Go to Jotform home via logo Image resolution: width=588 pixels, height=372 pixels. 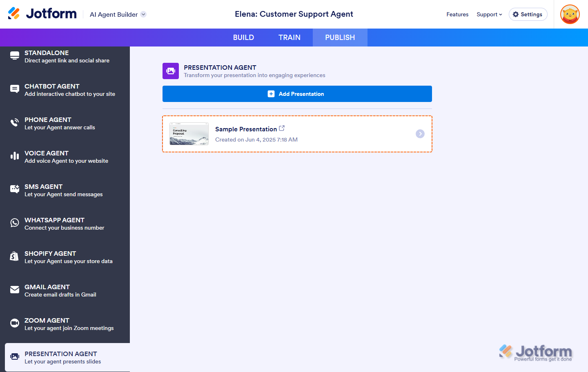[x=42, y=14]
